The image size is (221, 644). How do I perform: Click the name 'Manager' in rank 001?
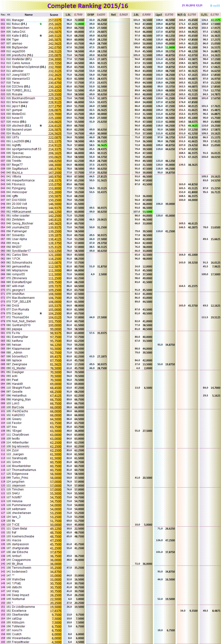point(18,20)
